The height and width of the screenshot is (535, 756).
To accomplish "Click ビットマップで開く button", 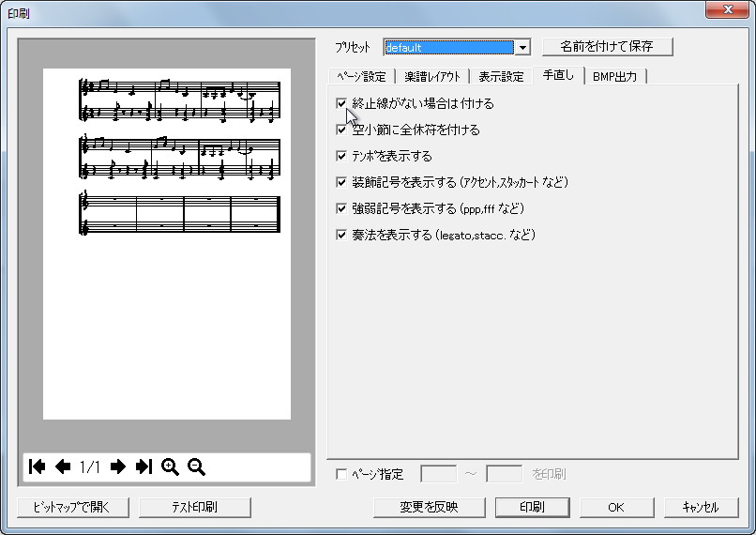I will (73, 507).
